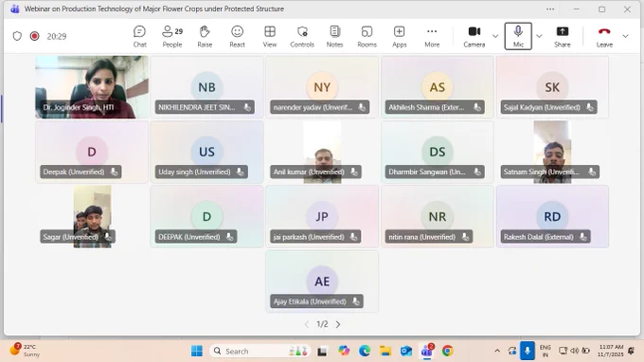Toggle the Camera on or off
The image size is (644, 362).
474,36
